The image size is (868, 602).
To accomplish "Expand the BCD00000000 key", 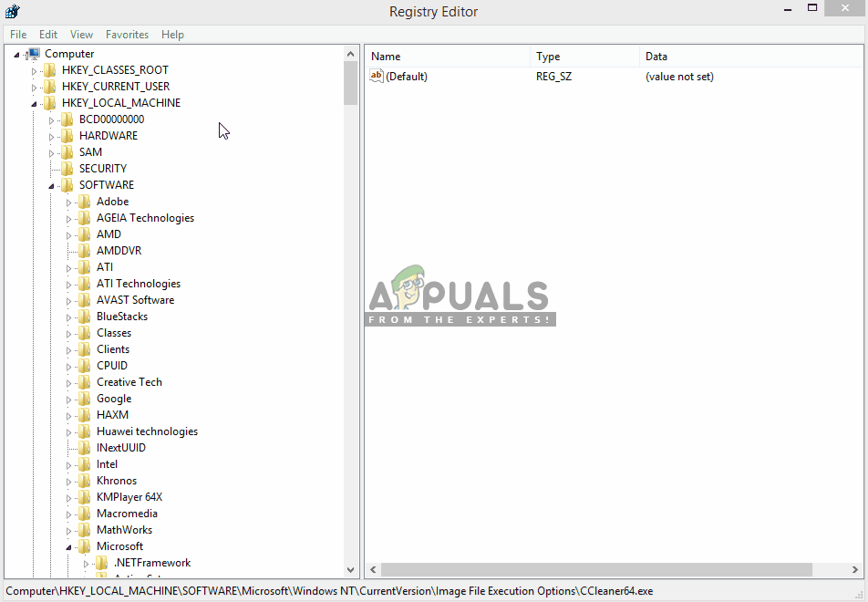I will pos(51,120).
